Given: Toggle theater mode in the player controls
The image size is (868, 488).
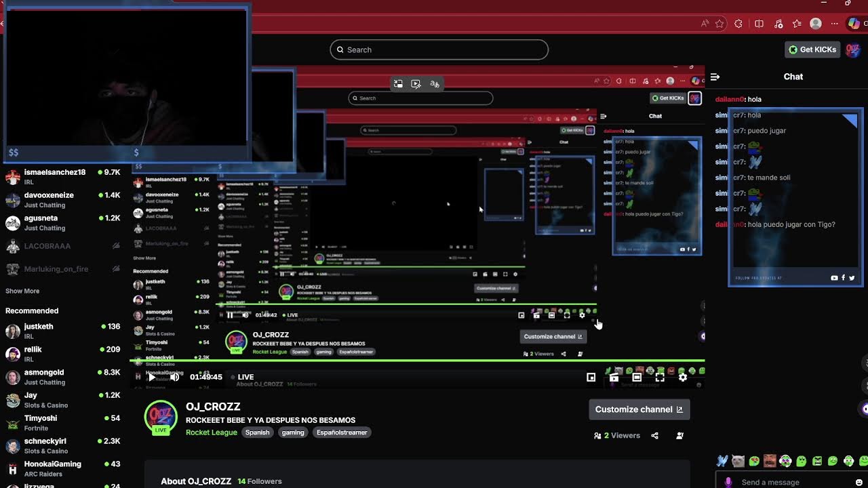Looking at the screenshot, I should [637, 377].
